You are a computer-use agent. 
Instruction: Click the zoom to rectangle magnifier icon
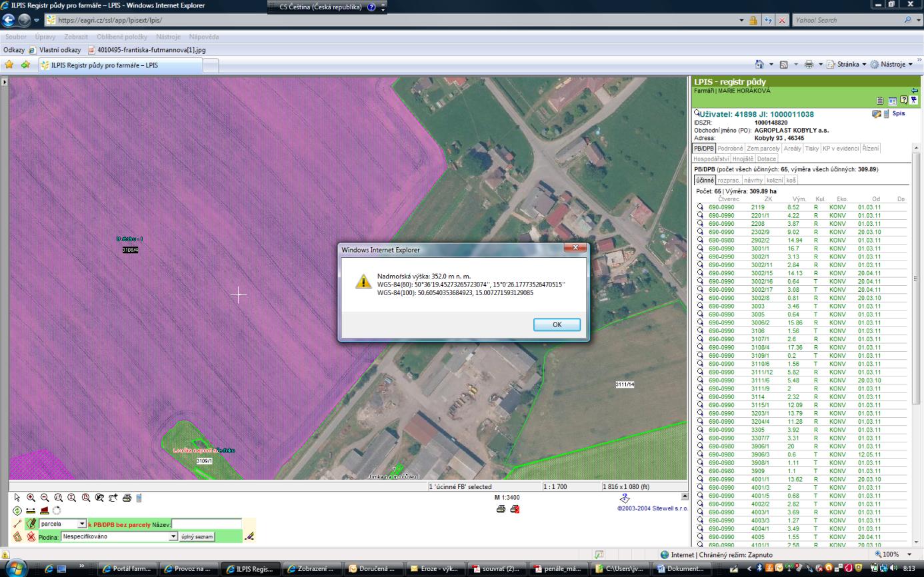pos(58,498)
